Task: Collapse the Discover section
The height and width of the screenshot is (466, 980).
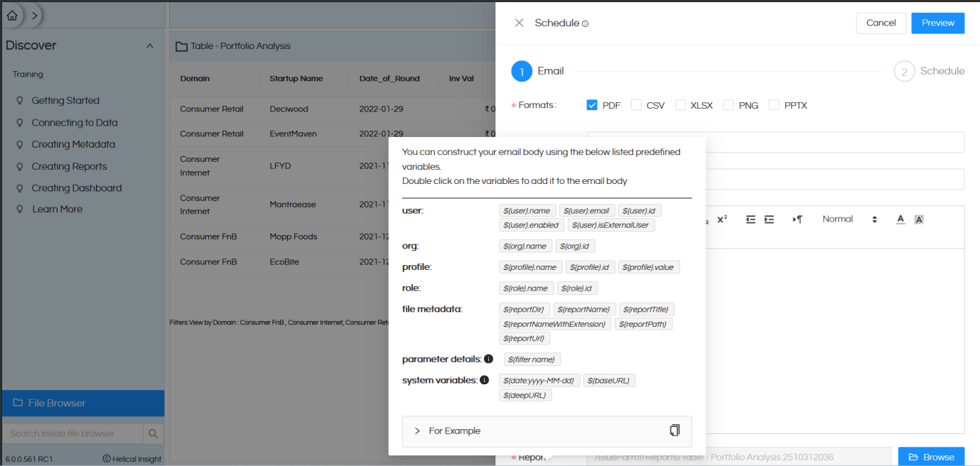Action: click(149, 45)
